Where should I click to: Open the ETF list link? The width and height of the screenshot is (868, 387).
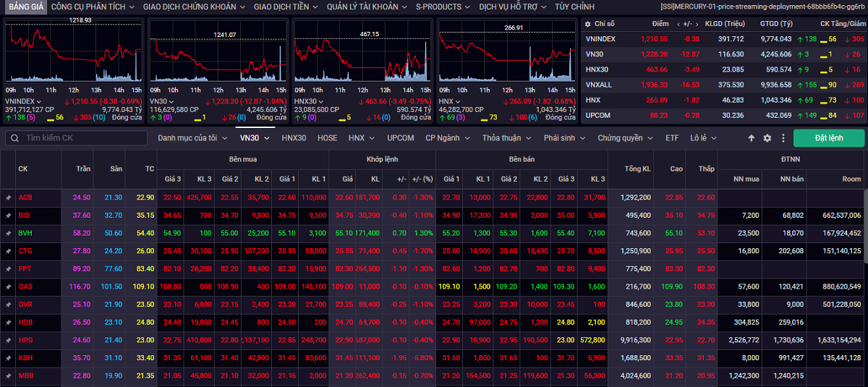click(672, 138)
